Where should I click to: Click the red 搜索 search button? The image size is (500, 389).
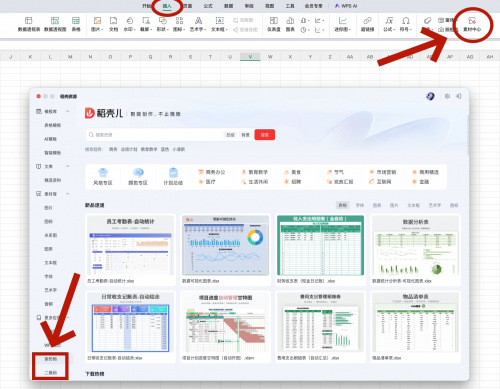tap(265, 135)
